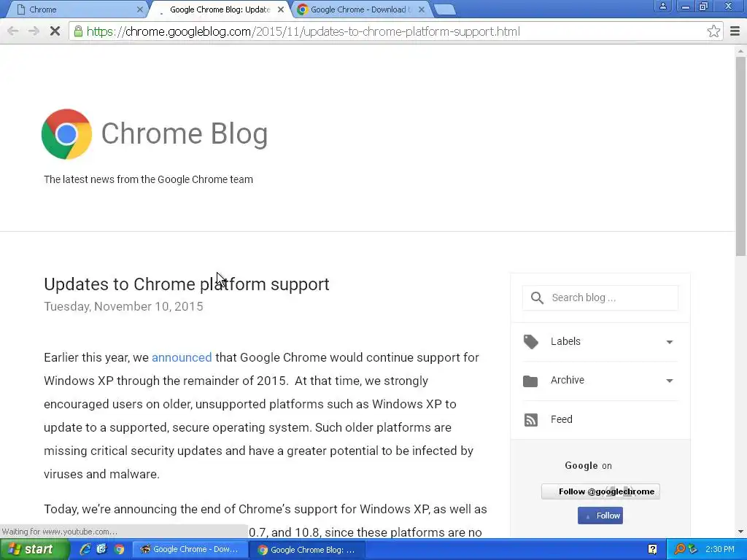Stop loading the page with X button
This screenshot has height=560, width=747.
point(55,31)
